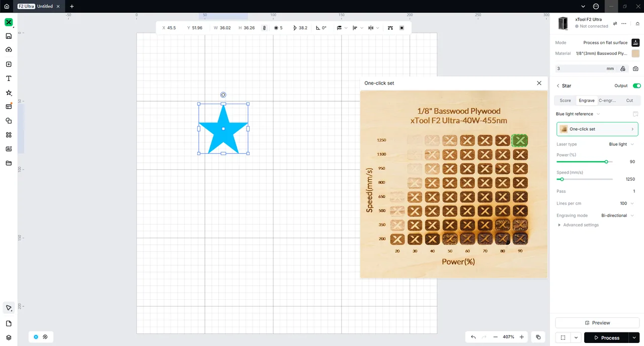Click the Save file icon in sidebar
644x346 pixels.
click(9, 36)
